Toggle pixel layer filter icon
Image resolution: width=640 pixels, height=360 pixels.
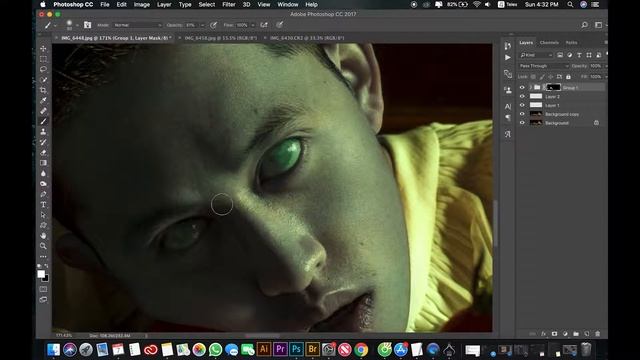(560, 55)
